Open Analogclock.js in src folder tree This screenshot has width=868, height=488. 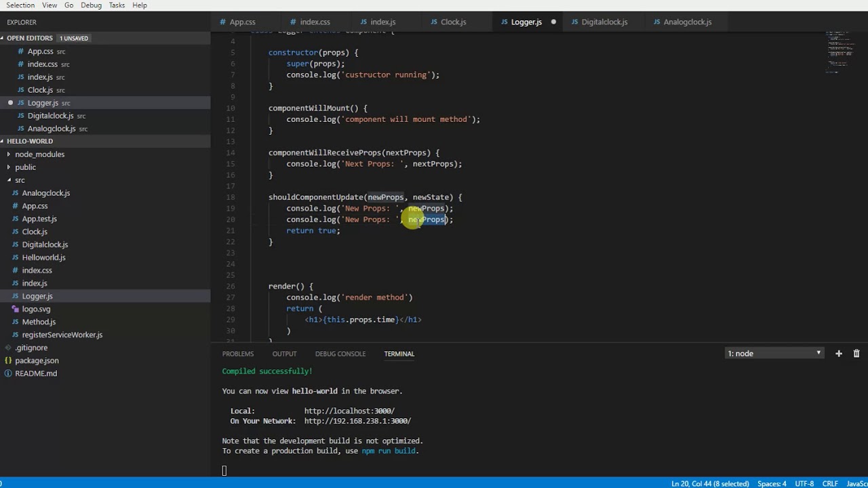(x=45, y=192)
